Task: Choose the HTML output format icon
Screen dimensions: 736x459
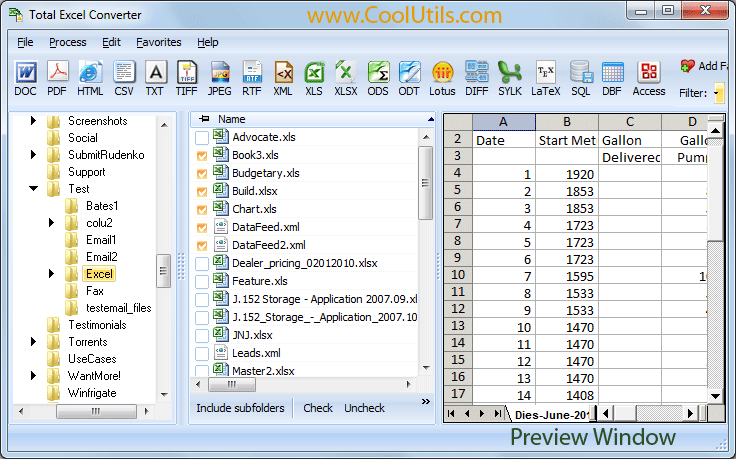Action: tap(90, 78)
